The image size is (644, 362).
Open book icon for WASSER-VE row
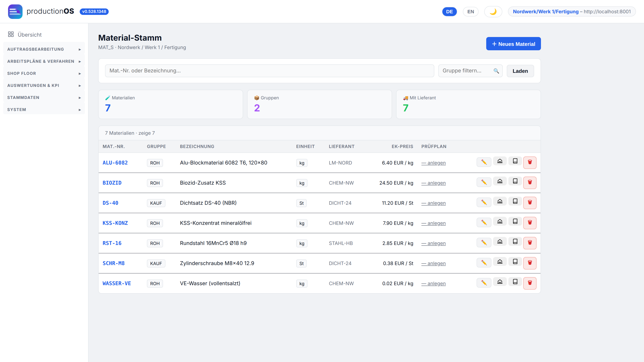pos(515,282)
